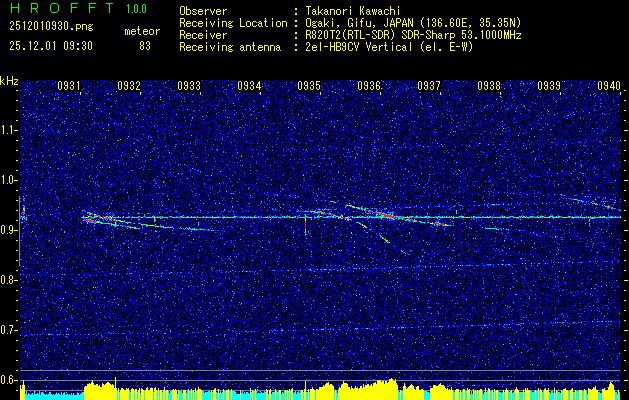Viewport: 629px width, 400px height.
Task: Click the 0.8 kHz axis label
Action: point(9,280)
